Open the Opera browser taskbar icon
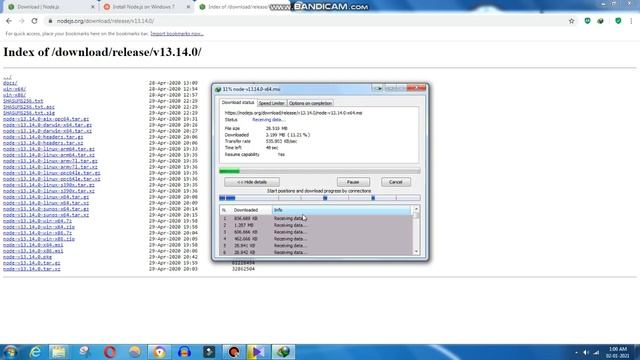 coord(110,352)
